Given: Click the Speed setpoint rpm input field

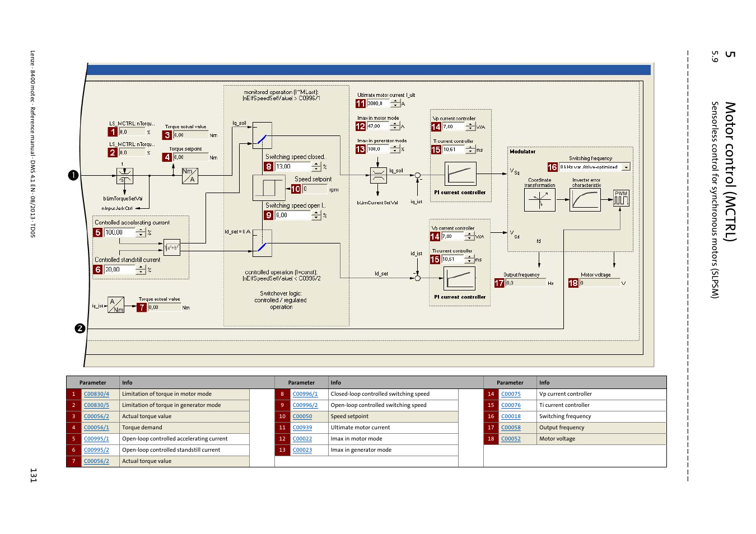Looking at the screenshot, I should tap(315, 189).
